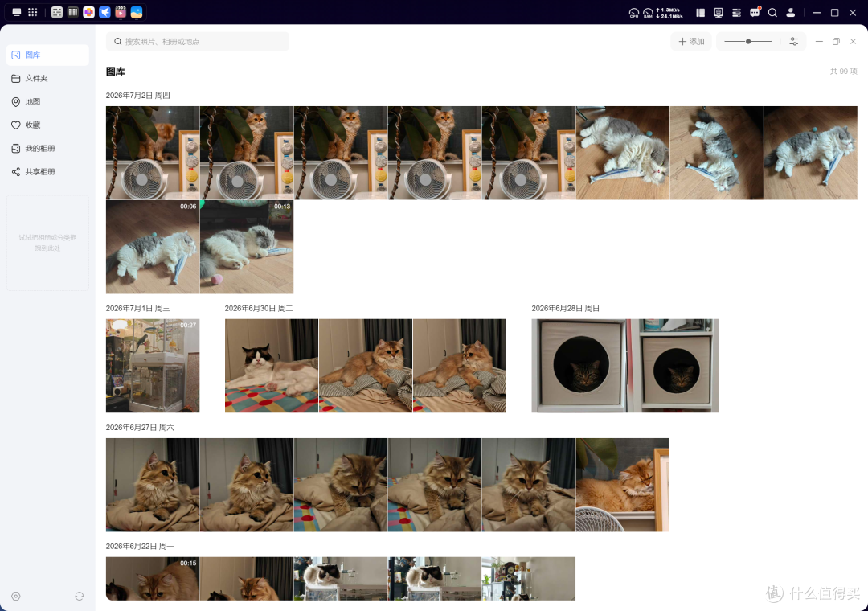Click the 2026年6月30日 周二 date heading
This screenshot has height=611, width=868.
259,308
